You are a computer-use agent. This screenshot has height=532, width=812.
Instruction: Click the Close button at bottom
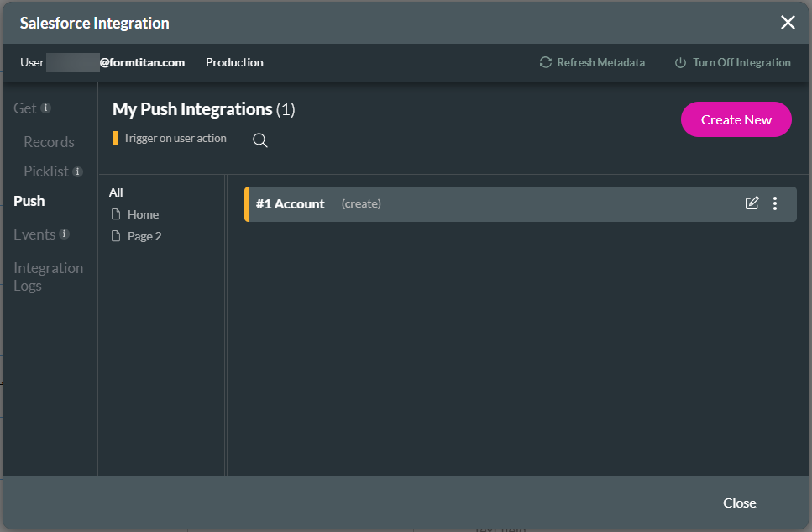[x=739, y=503]
